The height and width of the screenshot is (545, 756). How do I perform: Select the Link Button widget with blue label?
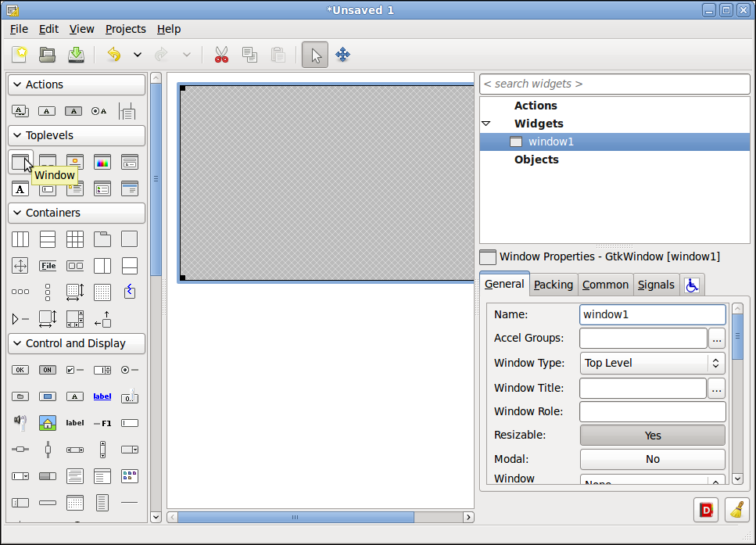click(102, 396)
